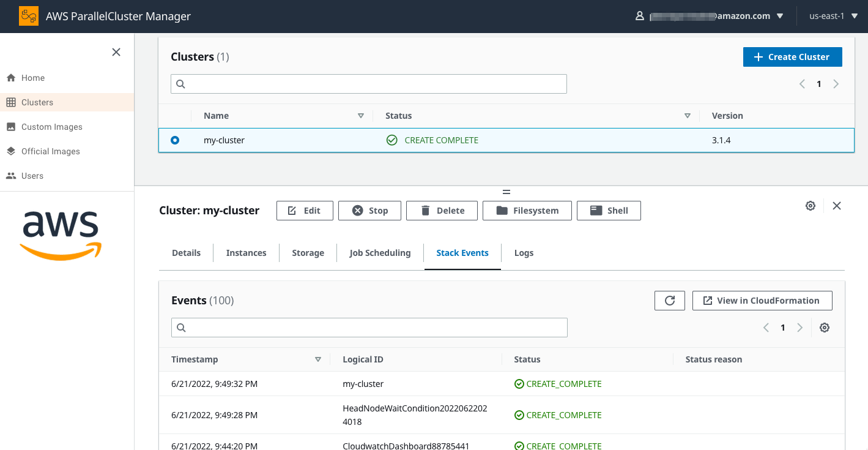Click the search magnifier in Events filter
Viewport: 868px width, 450px height.
[181, 328]
